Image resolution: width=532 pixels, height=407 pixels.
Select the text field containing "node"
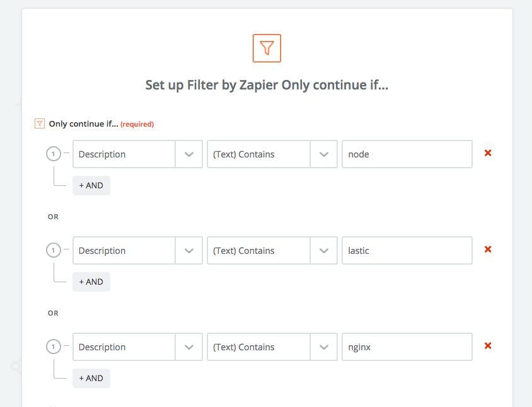tap(407, 154)
